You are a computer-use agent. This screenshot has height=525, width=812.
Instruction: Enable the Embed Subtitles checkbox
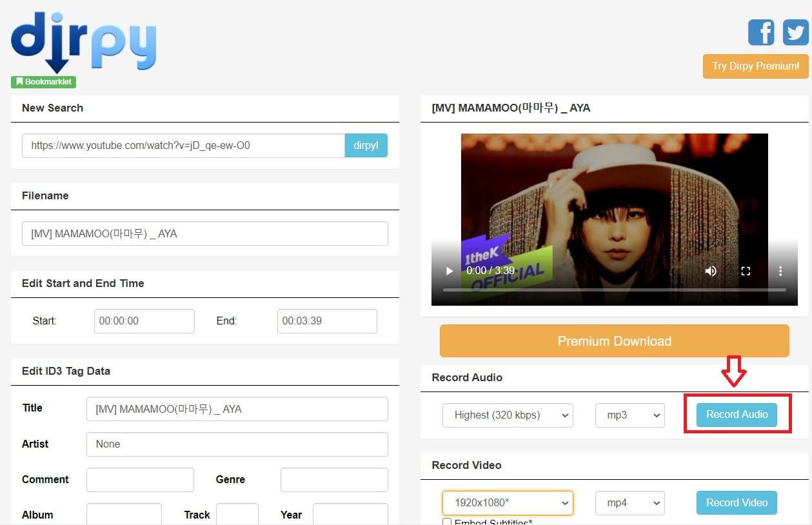(x=447, y=521)
